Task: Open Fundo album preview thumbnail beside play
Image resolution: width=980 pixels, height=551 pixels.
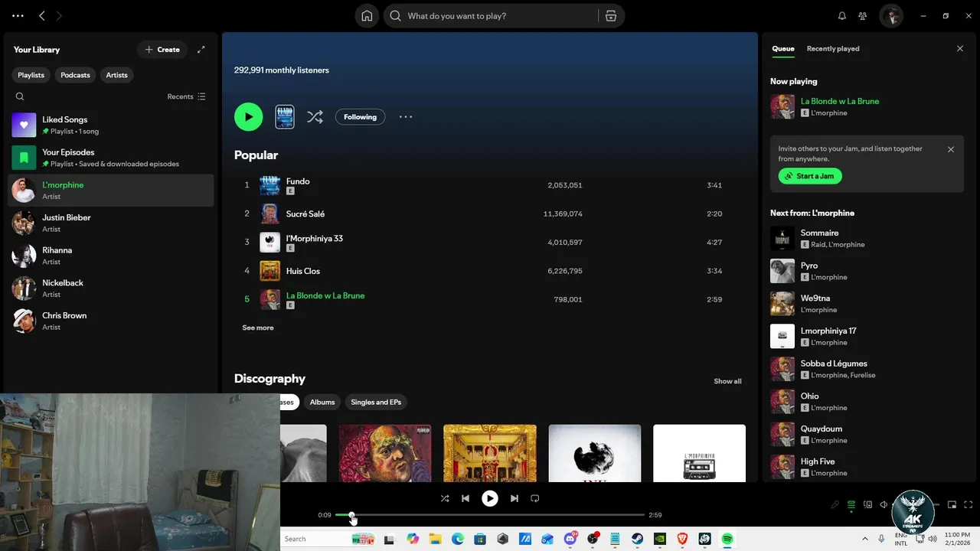Action: (x=285, y=117)
